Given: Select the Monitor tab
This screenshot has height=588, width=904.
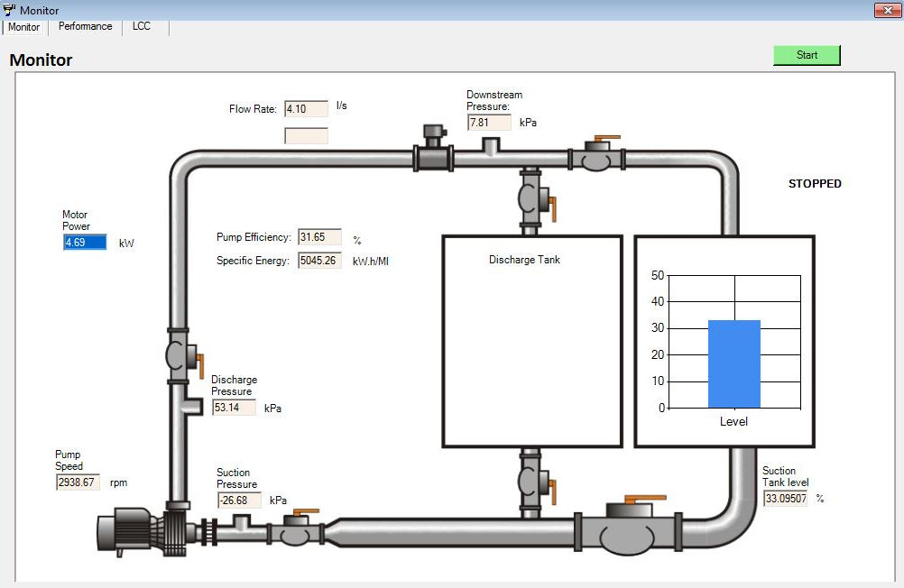Looking at the screenshot, I should point(24,27).
